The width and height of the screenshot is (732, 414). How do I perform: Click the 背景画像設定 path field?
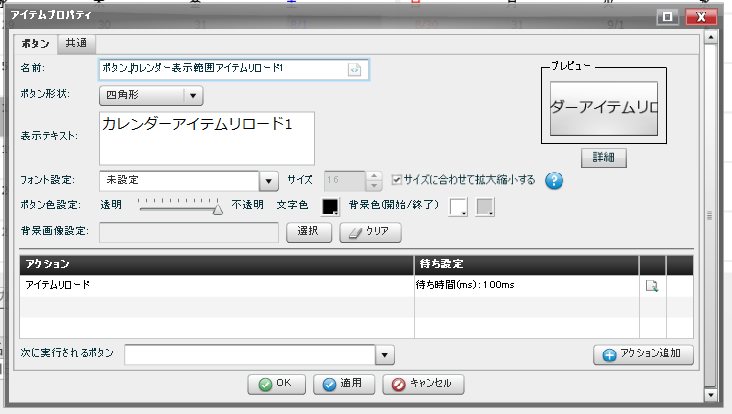click(x=189, y=232)
